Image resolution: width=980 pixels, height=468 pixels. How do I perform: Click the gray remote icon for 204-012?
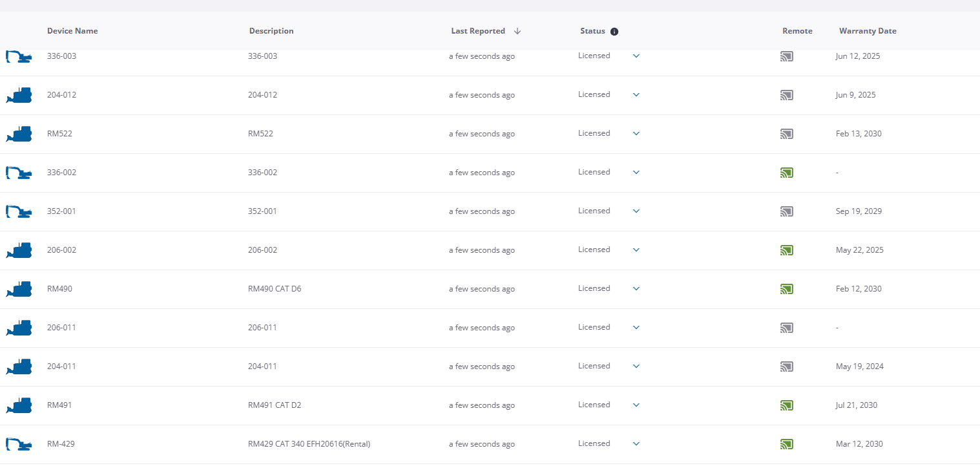click(786, 95)
